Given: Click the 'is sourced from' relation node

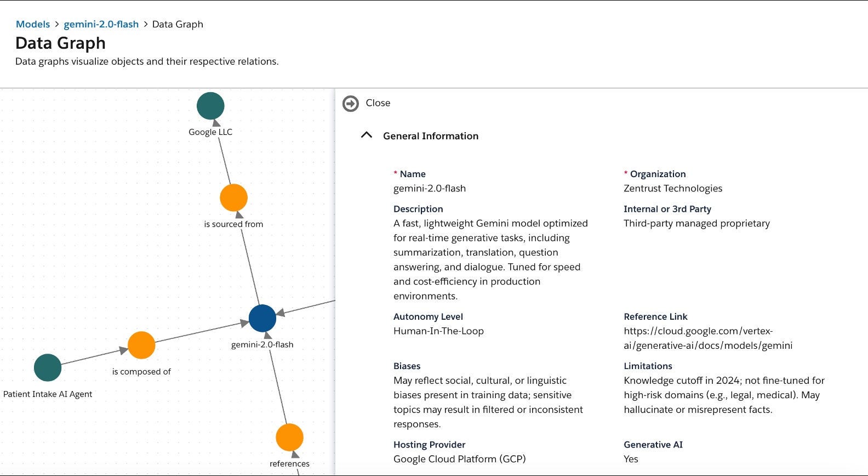Looking at the screenshot, I should pos(234,198).
